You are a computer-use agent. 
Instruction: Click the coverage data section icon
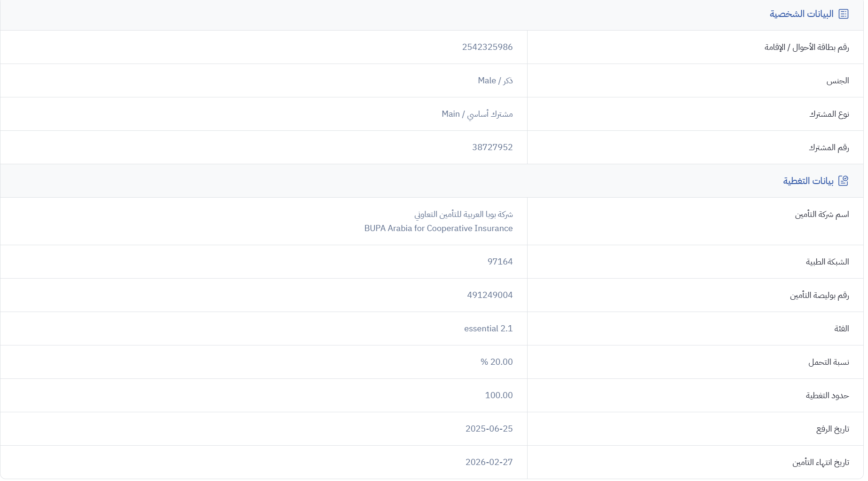click(x=844, y=181)
